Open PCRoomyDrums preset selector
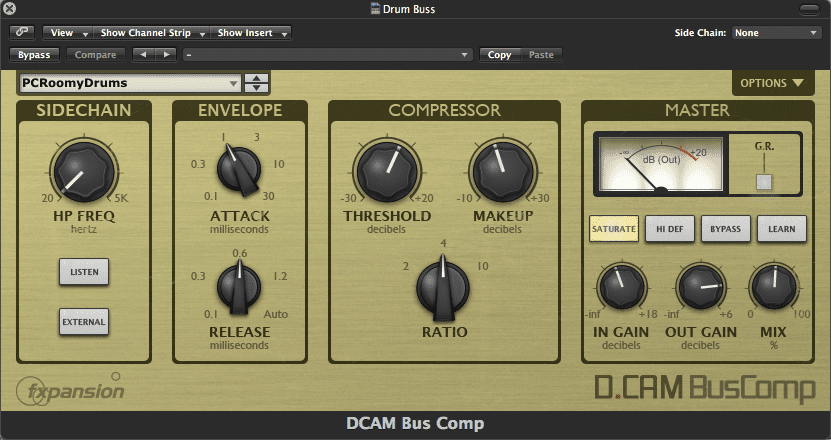The image size is (831, 440). click(x=130, y=83)
